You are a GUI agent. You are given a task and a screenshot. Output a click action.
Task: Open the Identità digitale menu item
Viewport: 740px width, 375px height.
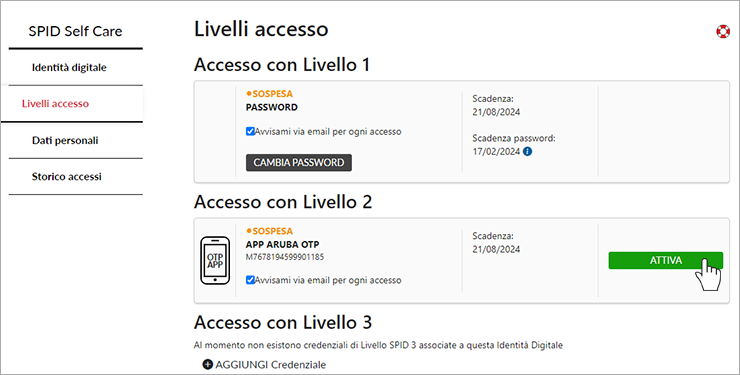[x=69, y=67]
